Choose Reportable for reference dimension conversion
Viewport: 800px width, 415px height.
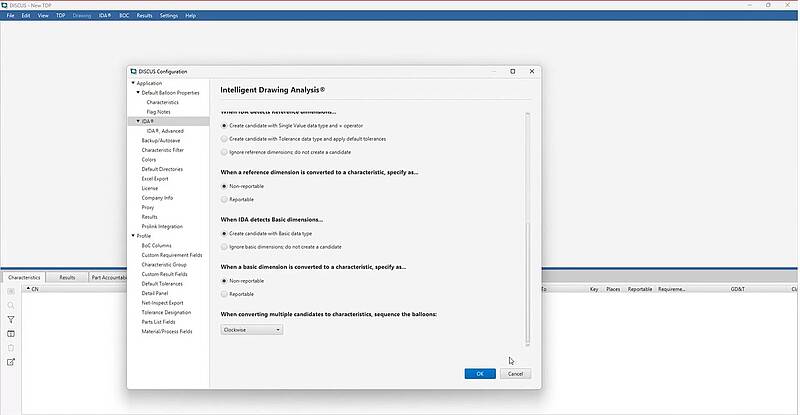(224, 199)
